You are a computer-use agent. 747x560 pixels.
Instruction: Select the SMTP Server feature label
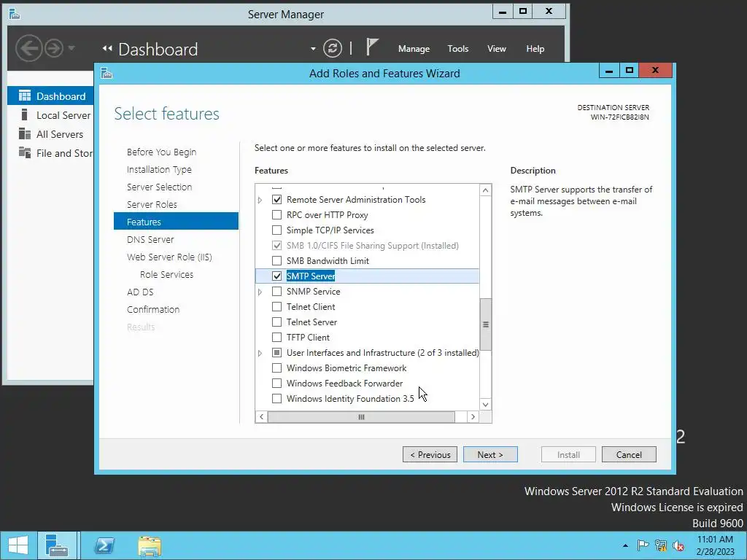click(311, 276)
